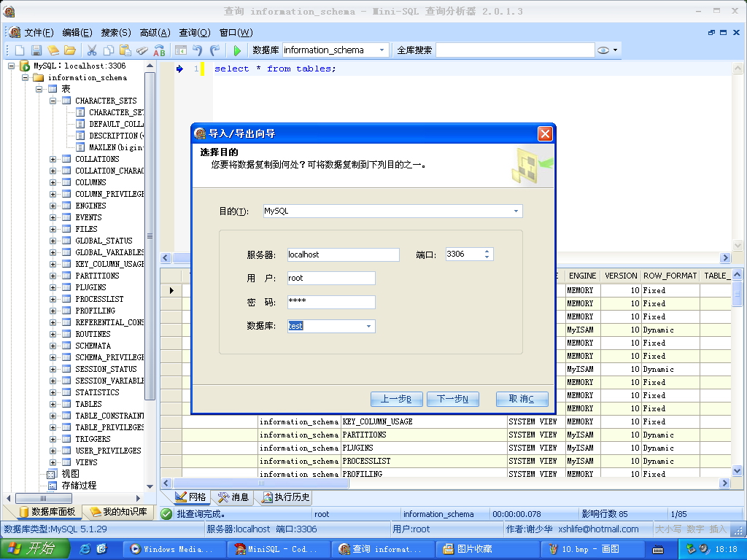The height and width of the screenshot is (560, 747).
Task: Open the dropdown arrow beside eye icon
Action: (615, 50)
